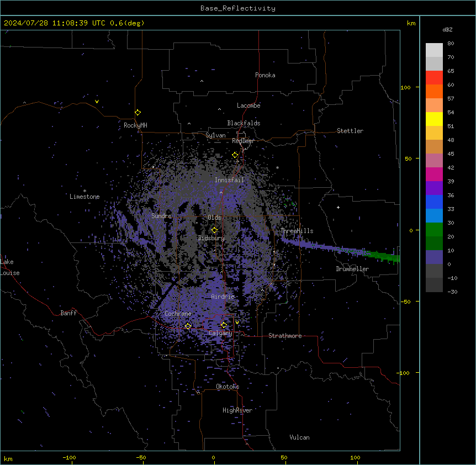The height and width of the screenshot is (465, 476).
Task: Select the yellow V marker northwest of RockyMH
Action: pos(97,102)
